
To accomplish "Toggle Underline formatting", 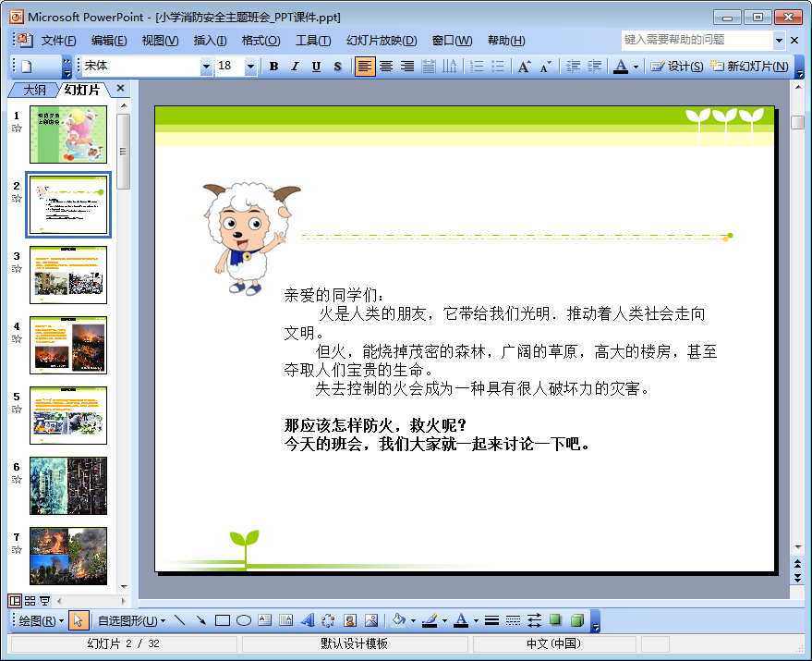I will click(316, 67).
